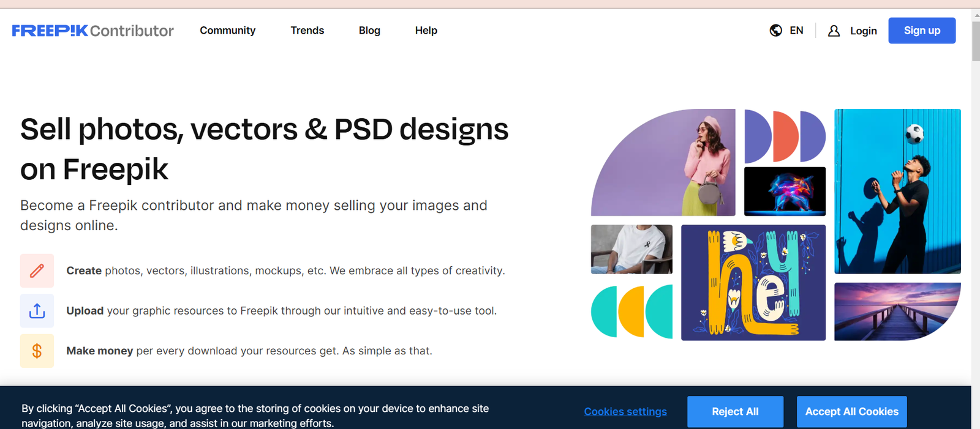980x429 pixels.
Task: Click the cookie consent notice text
Action: tap(255, 416)
